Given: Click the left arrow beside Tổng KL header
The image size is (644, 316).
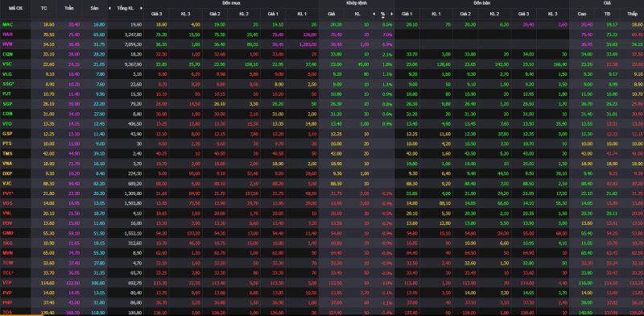Looking at the screenshot, I should pyautogui.click(x=109, y=8).
